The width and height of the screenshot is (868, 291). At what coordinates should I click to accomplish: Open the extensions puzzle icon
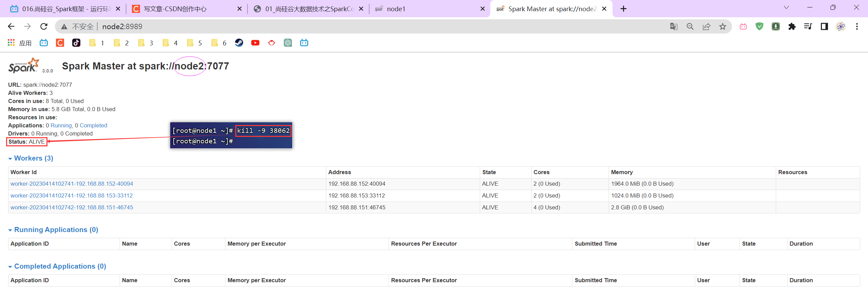[x=792, y=26]
